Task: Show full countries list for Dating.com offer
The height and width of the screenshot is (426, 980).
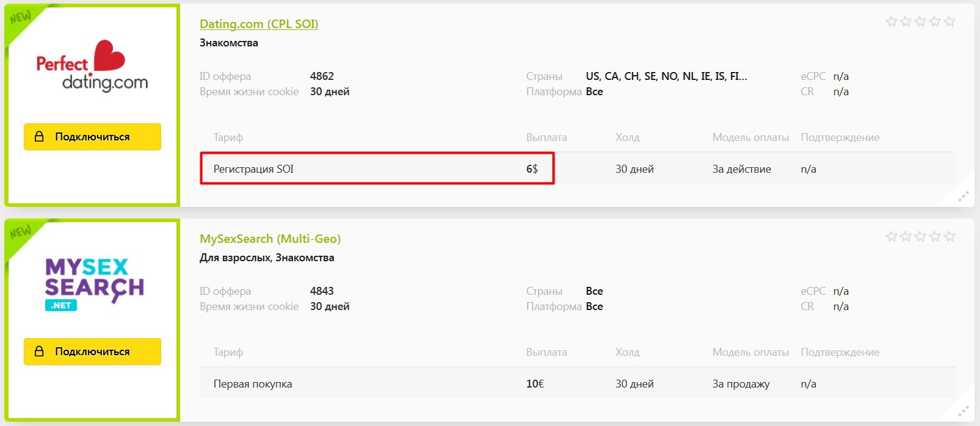Action: 666,76
